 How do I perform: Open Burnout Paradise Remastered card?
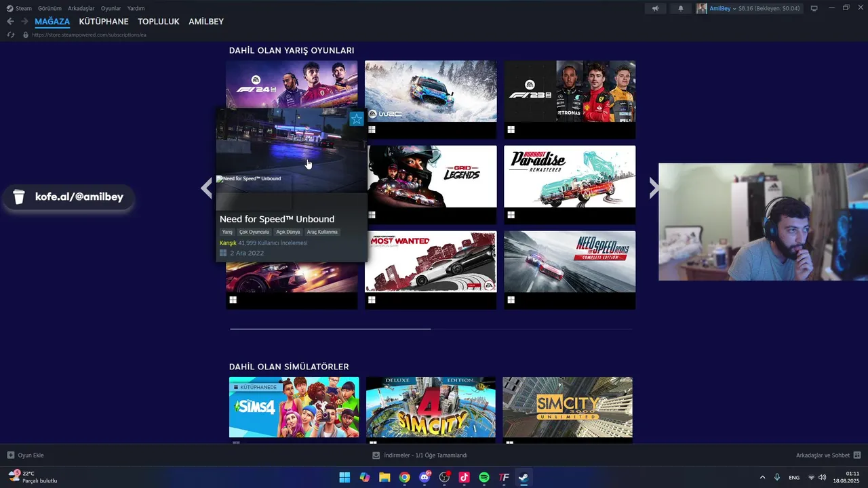coord(570,176)
